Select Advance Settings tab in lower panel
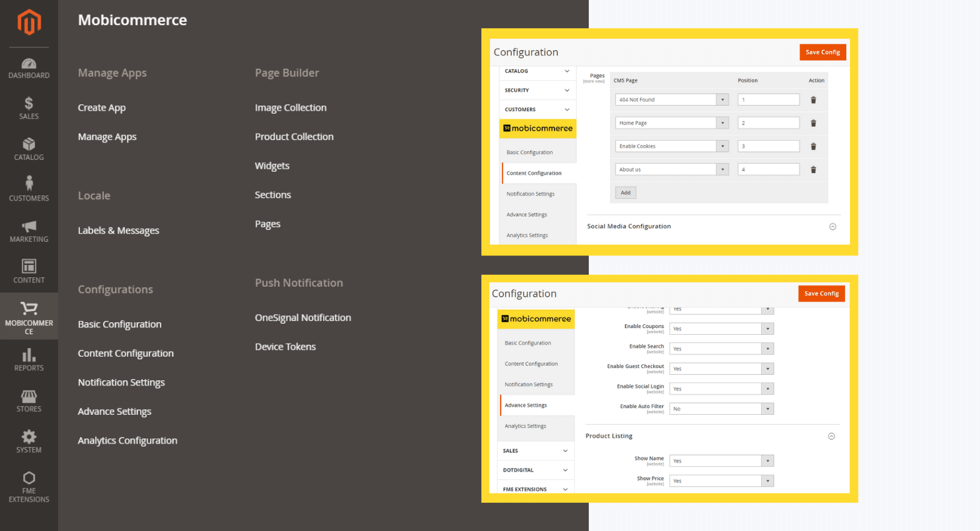 [537, 405]
